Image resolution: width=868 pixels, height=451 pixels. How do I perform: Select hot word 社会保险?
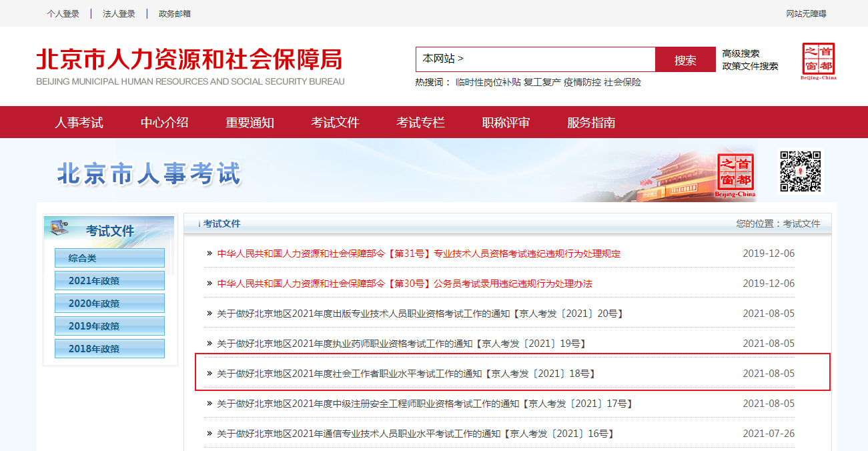click(622, 82)
